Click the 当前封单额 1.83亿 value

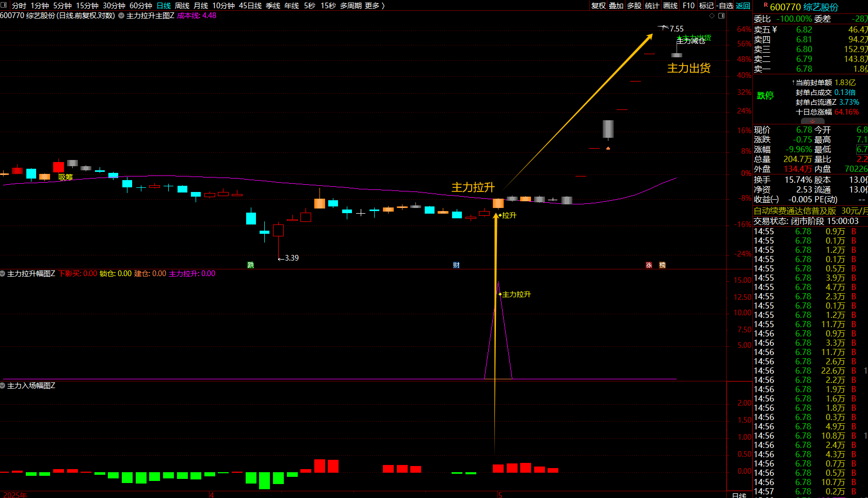845,83
